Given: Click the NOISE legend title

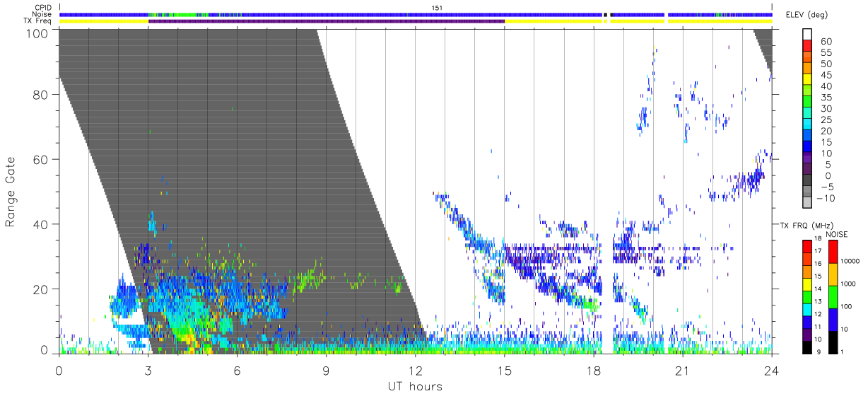Looking at the screenshot, I should (838, 234).
